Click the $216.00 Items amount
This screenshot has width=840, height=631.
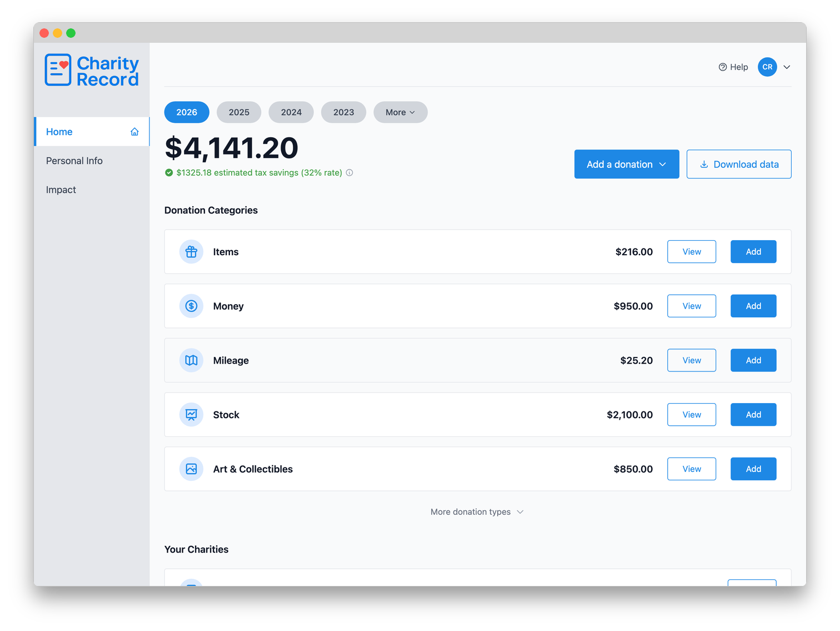(634, 252)
